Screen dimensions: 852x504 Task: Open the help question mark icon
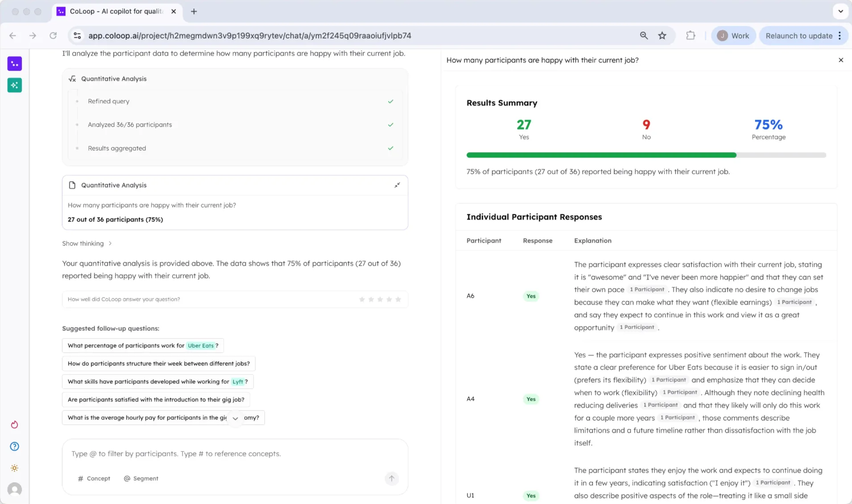(x=15, y=446)
